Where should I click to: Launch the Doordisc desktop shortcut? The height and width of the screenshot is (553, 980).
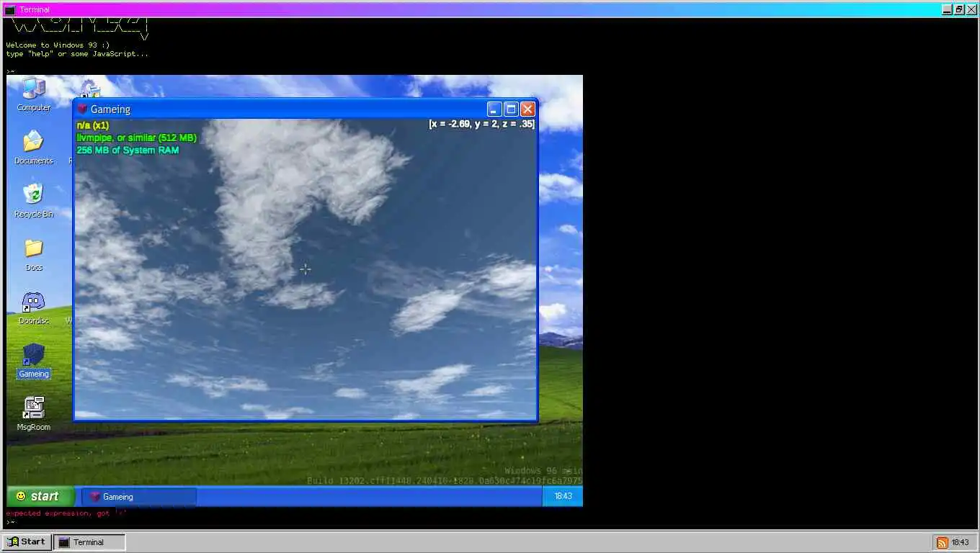pyautogui.click(x=34, y=307)
